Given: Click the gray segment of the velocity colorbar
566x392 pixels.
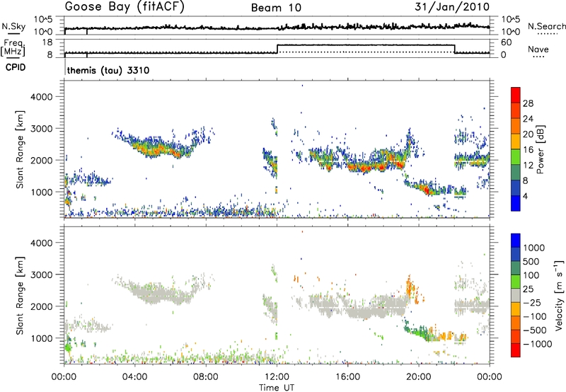Looking at the screenshot, I should point(516,296).
